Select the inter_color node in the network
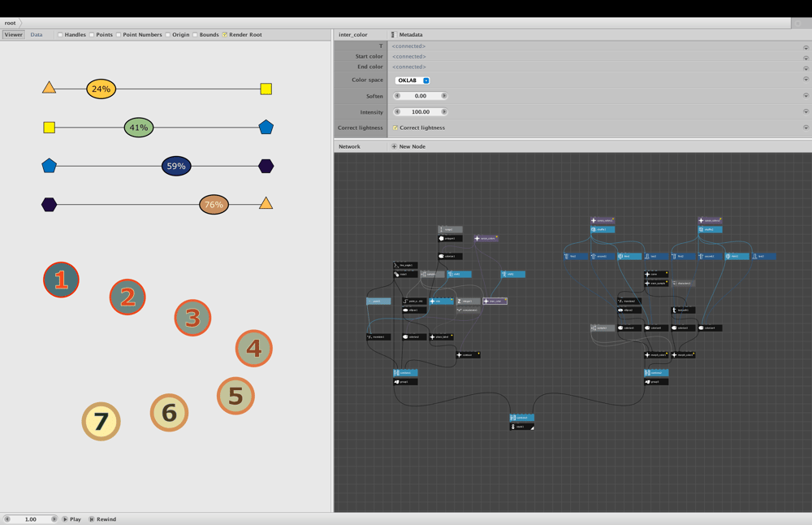 pyautogui.click(x=495, y=302)
